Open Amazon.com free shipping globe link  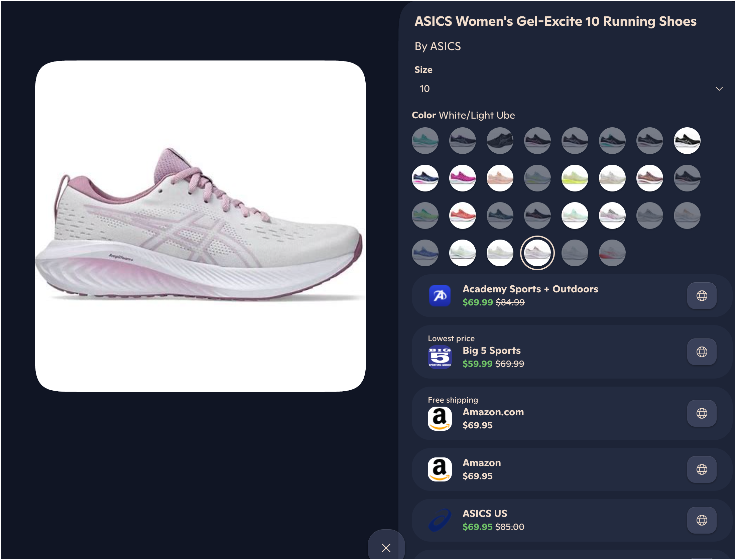[702, 413]
